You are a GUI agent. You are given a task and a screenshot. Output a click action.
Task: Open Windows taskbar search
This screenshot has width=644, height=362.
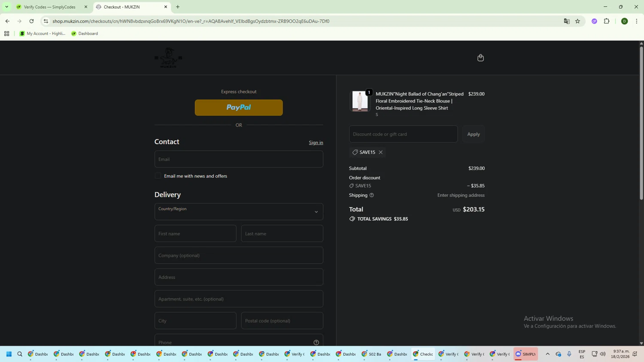pyautogui.click(x=20, y=354)
